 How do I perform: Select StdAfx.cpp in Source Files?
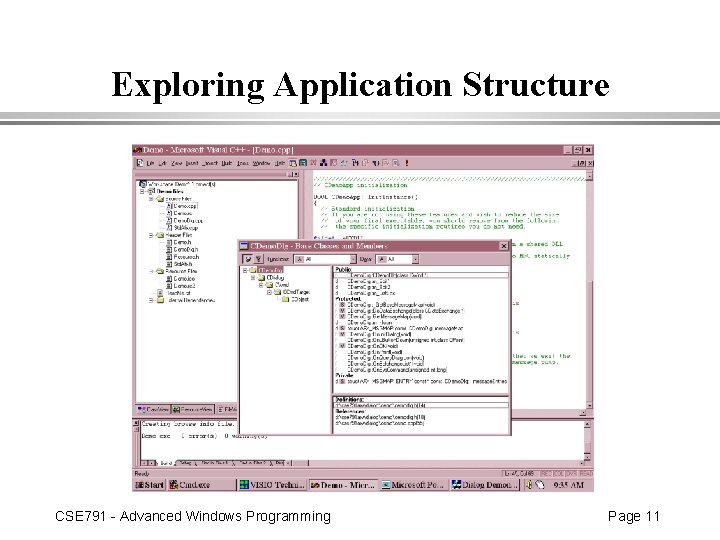click(182, 228)
